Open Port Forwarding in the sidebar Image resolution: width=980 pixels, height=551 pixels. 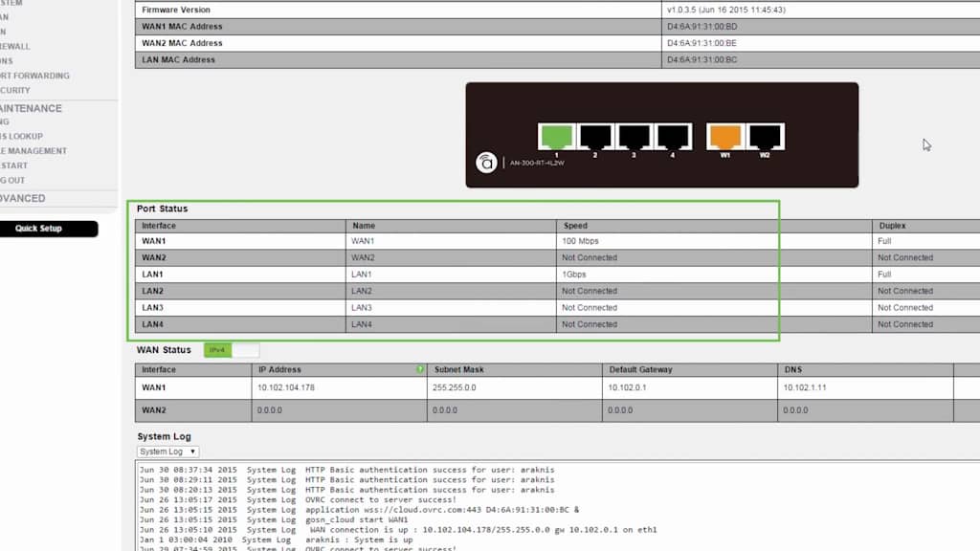(35, 76)
